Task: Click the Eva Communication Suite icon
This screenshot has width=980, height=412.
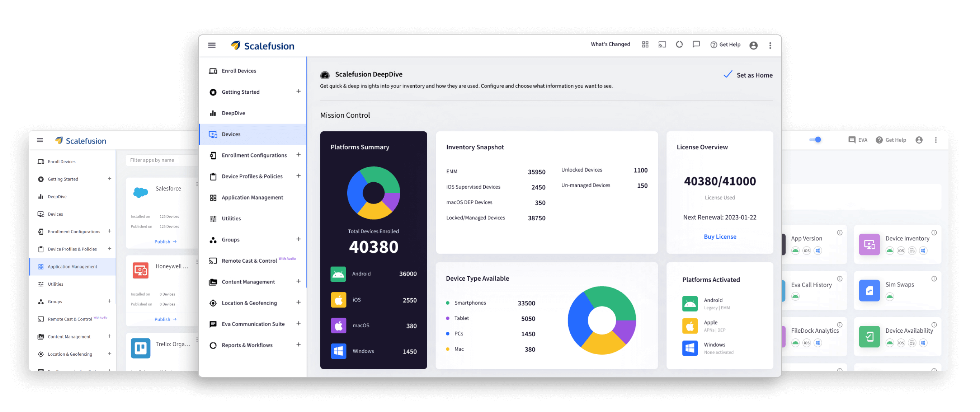Action: coord(213,324)
